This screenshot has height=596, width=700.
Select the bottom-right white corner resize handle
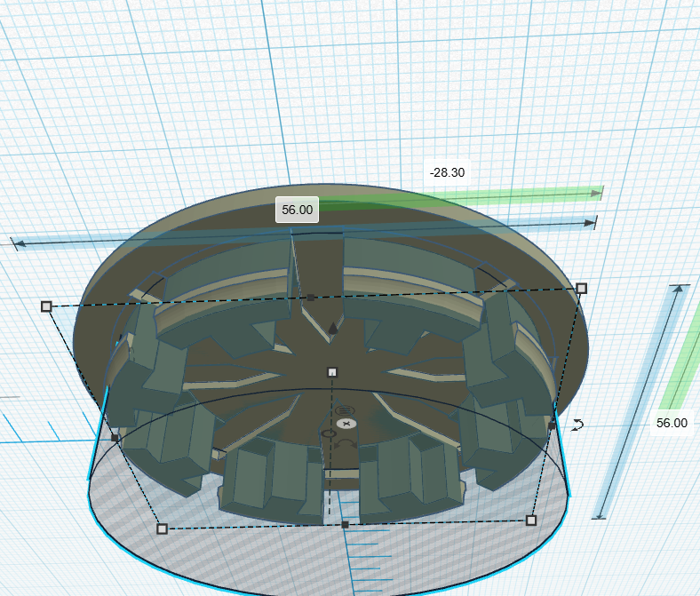coord(531,521)
